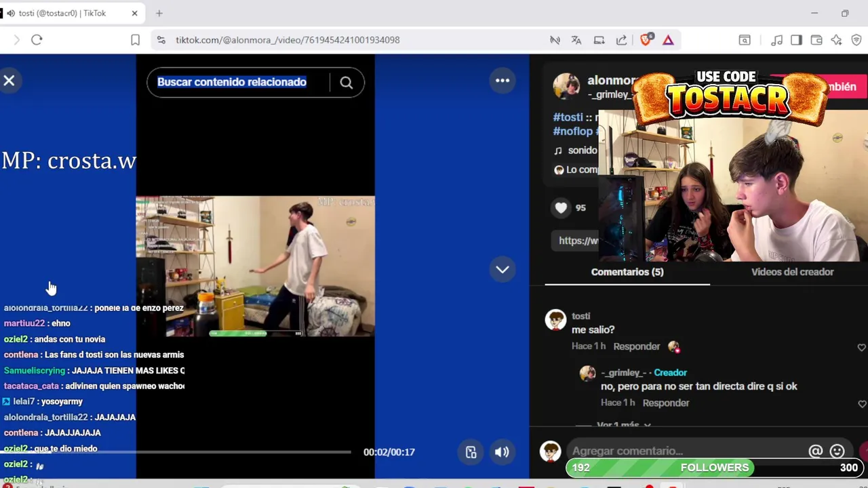Open media control music note icon
The image size is (868, 488).
pyautogui.click(x=776, y=40)
